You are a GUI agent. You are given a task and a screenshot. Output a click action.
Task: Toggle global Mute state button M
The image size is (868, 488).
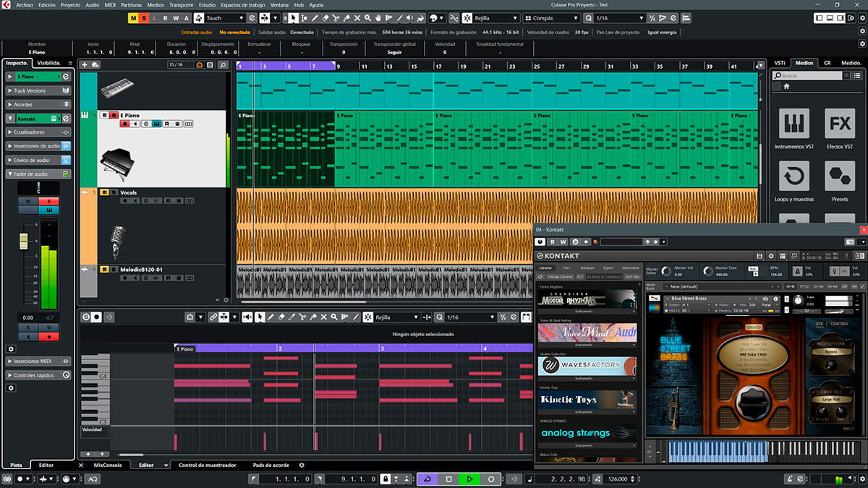click(x=134, y=18)
